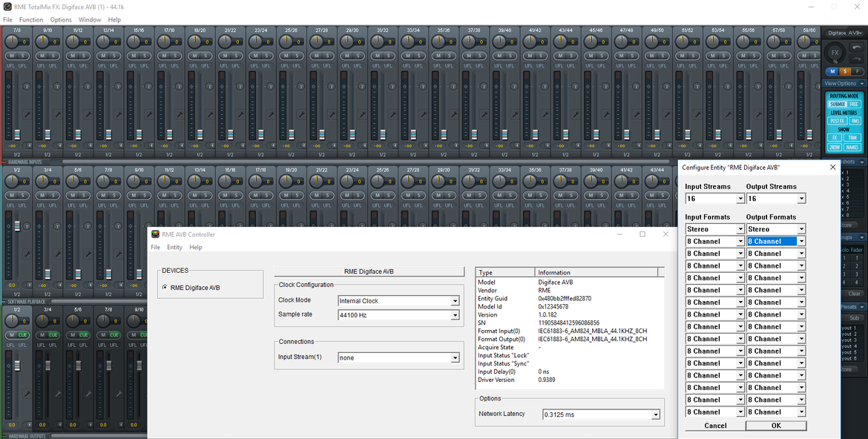Click Cancel in Configure Entity dialog
This screenshot has height=439, width=868.
point(715,426)
